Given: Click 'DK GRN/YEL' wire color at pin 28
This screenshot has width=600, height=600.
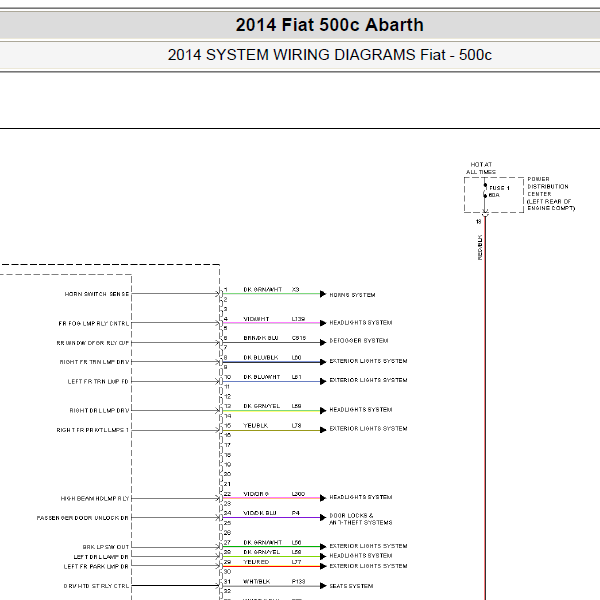Looking at the screenshot, I should [x=262, y=552].
